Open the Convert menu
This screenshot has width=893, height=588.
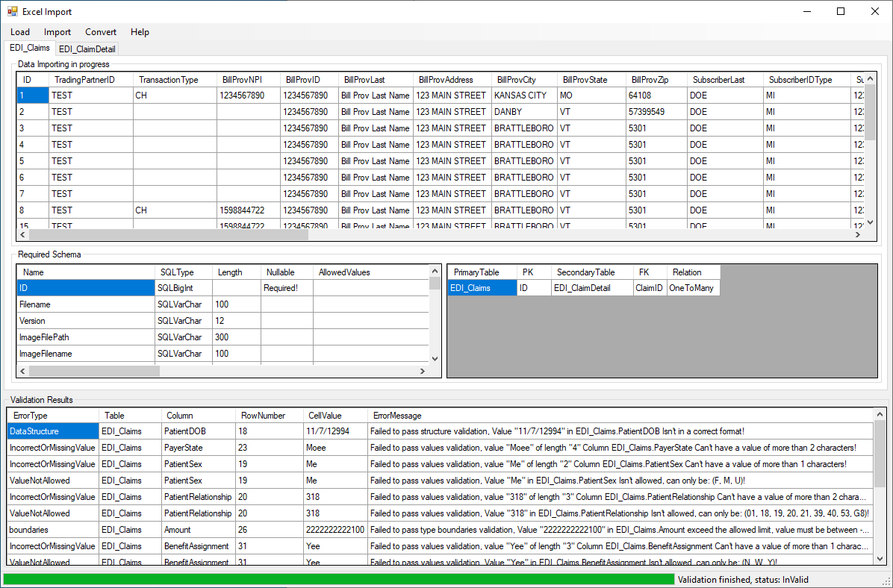(x=101, y=32)
